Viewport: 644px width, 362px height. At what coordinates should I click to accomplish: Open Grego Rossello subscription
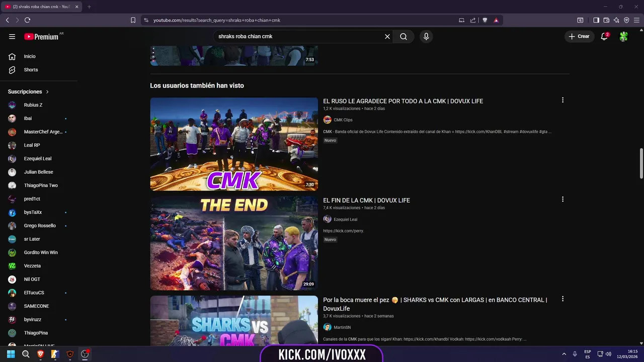pyautogui.click(x=39, y=226)
